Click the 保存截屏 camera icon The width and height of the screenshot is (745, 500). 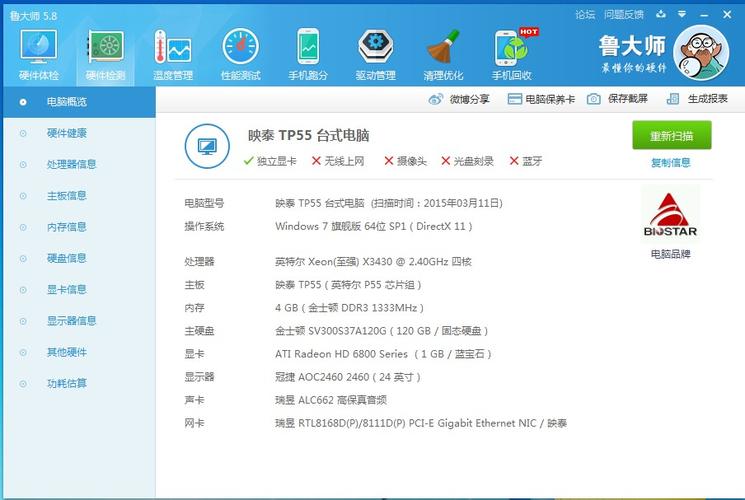(593, 99)
